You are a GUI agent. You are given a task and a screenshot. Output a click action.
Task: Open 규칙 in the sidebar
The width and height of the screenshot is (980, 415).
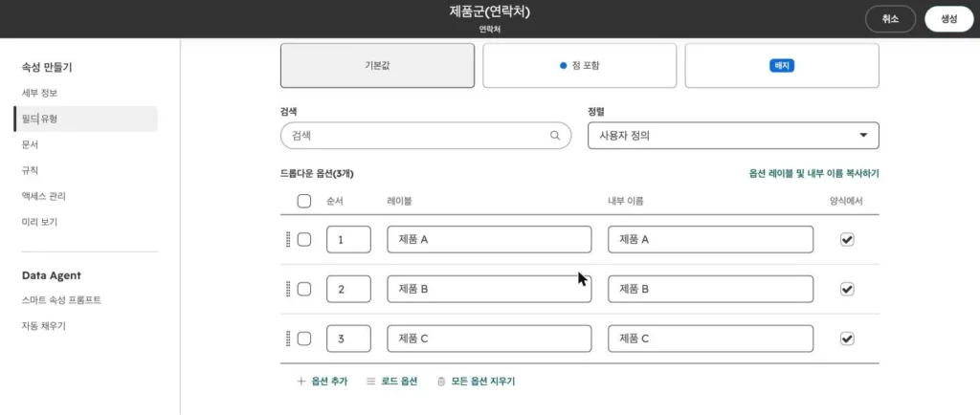pyautogui.click(x=31, y=170)
